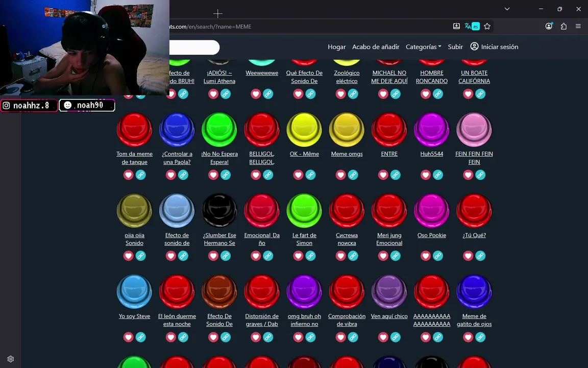
Task: Play the blue ¿Controlar a una Paola? button
Action: click(x=177, y=129)
